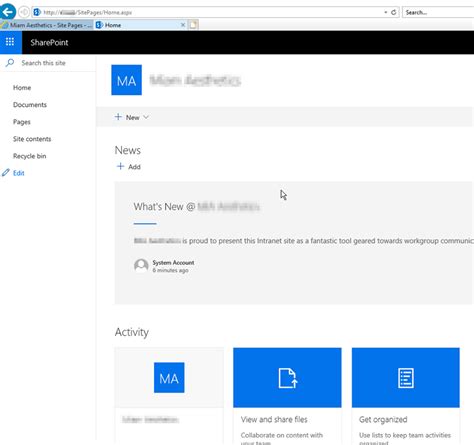Image resolution: width=474 pixels, height=445 pixels.
Task: Click the news post description text
Action: point(303,241)
